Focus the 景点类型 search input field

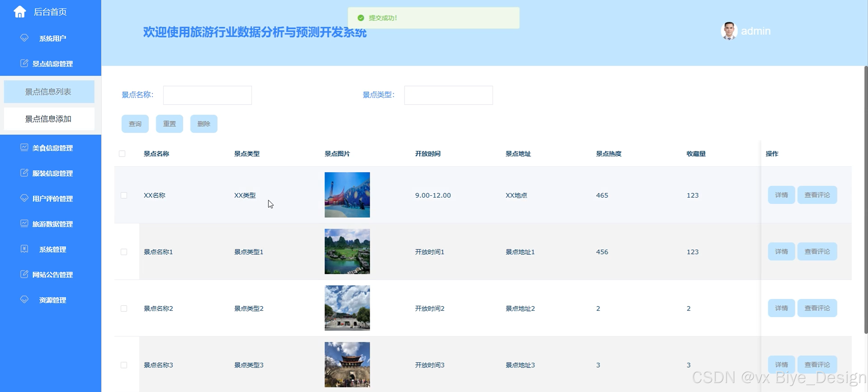coord(449,95)
